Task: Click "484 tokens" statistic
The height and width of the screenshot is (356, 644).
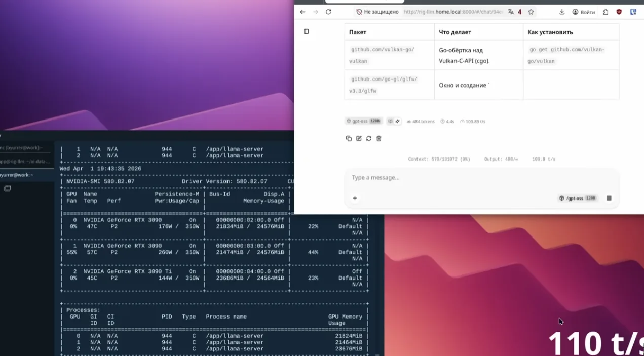Action: coord(421,122)
